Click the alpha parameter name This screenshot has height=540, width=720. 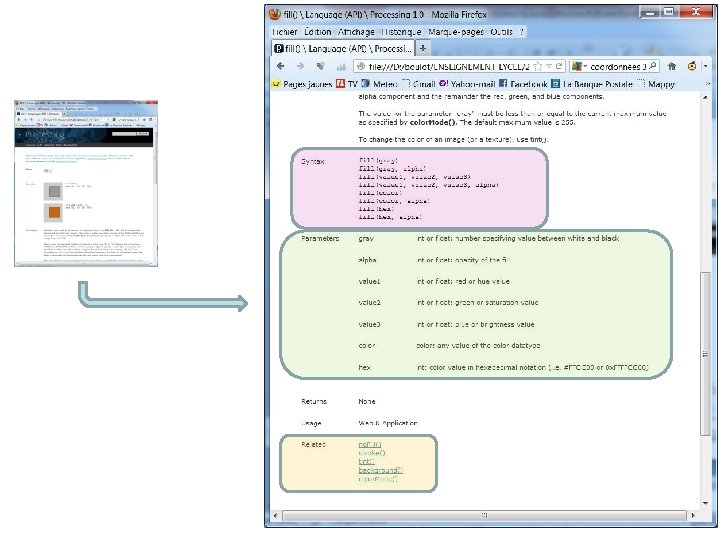[367, 260]
